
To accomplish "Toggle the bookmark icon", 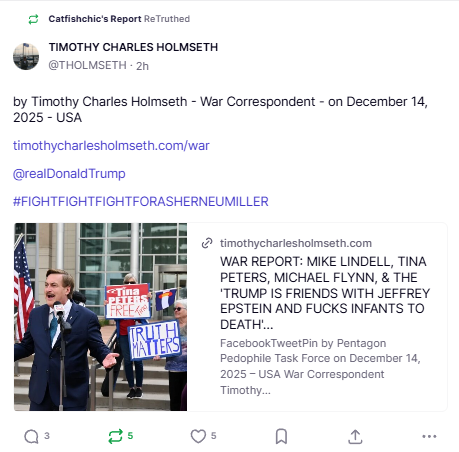I will [x=281, y=436].
